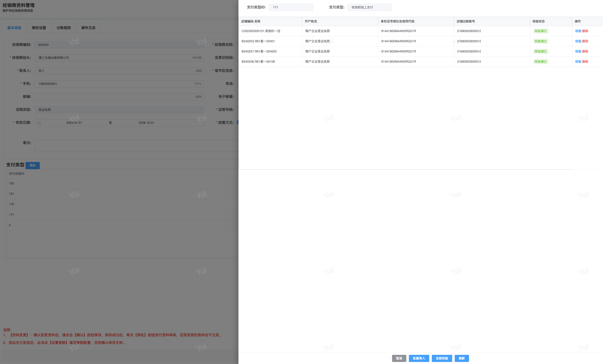Viewport: 603px width, 364px height.
Task: Click the 支付类型ID input field
Action: click(x=291, y=7)
